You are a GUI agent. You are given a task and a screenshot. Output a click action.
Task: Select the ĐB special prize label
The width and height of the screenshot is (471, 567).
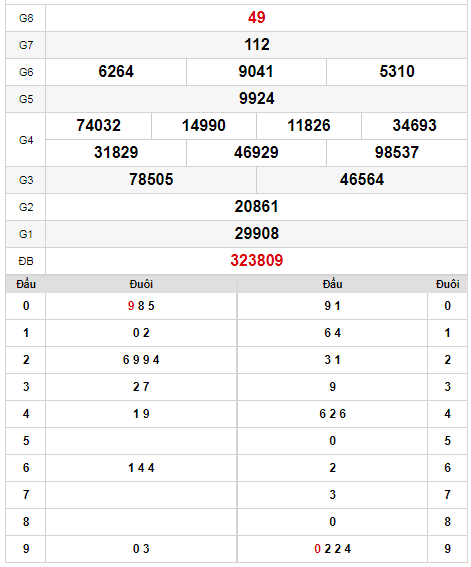point(26,261)
